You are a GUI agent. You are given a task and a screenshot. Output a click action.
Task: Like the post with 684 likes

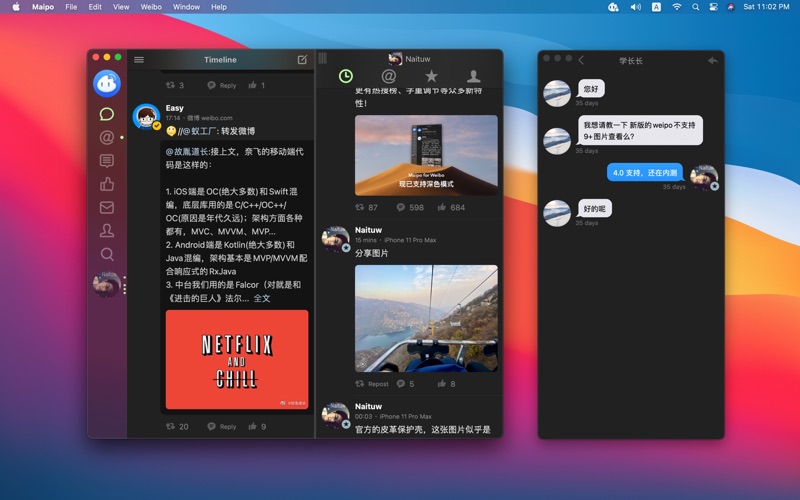442,208
